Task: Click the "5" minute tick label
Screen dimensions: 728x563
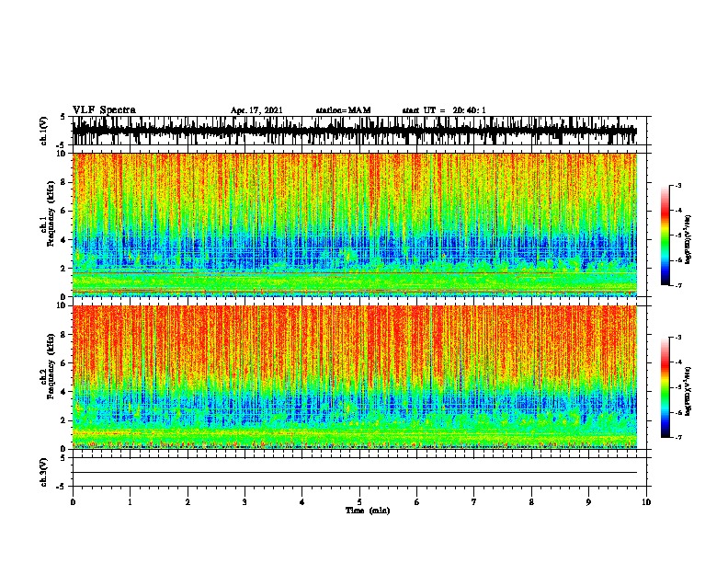Action: (359, 502)
